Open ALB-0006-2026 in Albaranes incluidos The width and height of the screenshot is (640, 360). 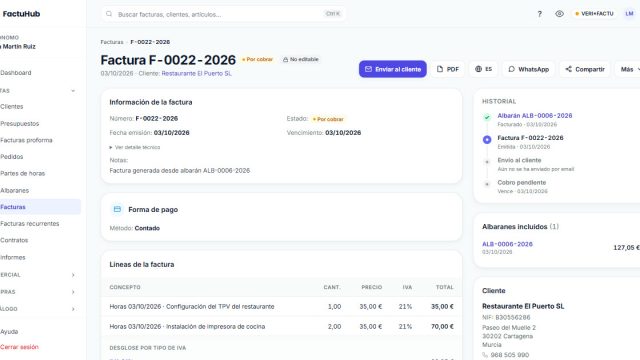507,244
